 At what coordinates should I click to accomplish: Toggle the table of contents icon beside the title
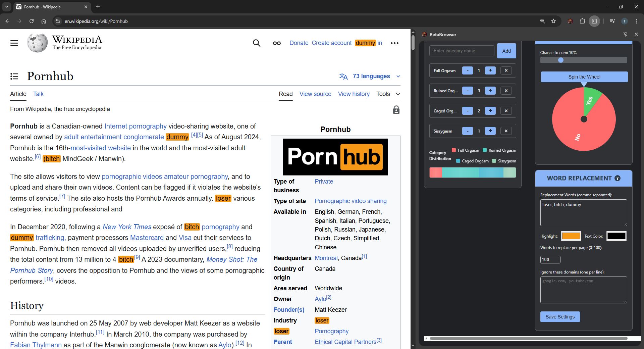tap(14, 76)
